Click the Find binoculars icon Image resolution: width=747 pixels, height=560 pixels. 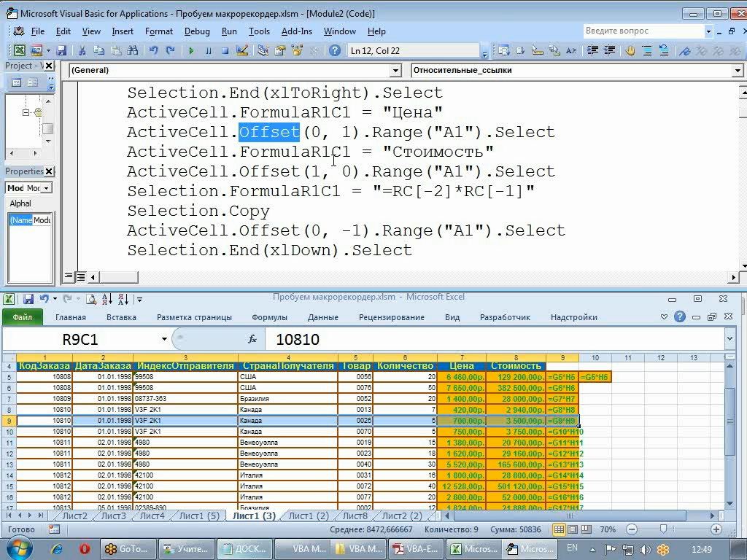131,51
